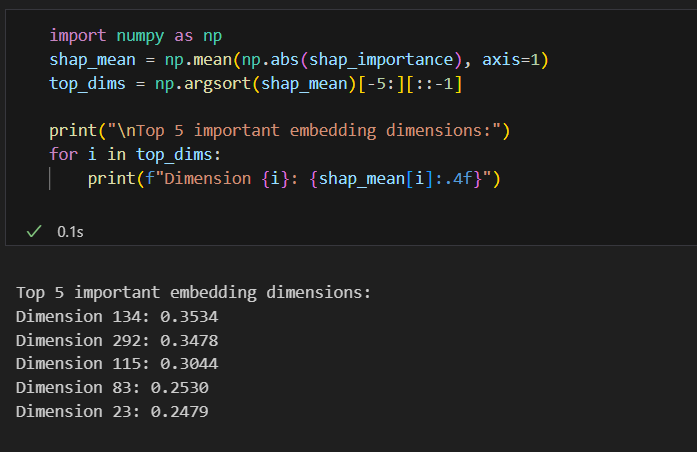Click the green execution success checkmark
Viewport: 697px width, 452px height.
[x=34, y=231]
